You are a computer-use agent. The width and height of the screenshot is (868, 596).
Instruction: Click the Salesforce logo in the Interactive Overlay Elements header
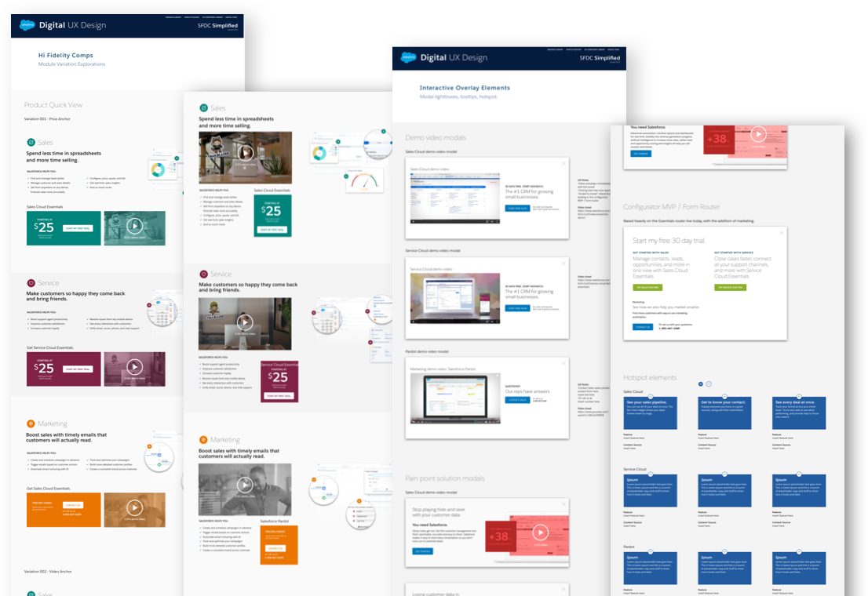click(x=408, y=57)
